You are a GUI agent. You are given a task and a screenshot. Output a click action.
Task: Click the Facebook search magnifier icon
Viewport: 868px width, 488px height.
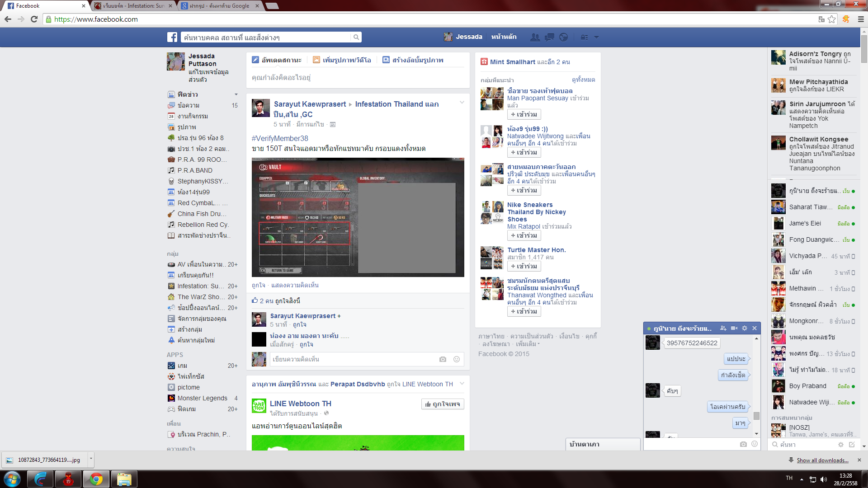click(x=356, y=37)
